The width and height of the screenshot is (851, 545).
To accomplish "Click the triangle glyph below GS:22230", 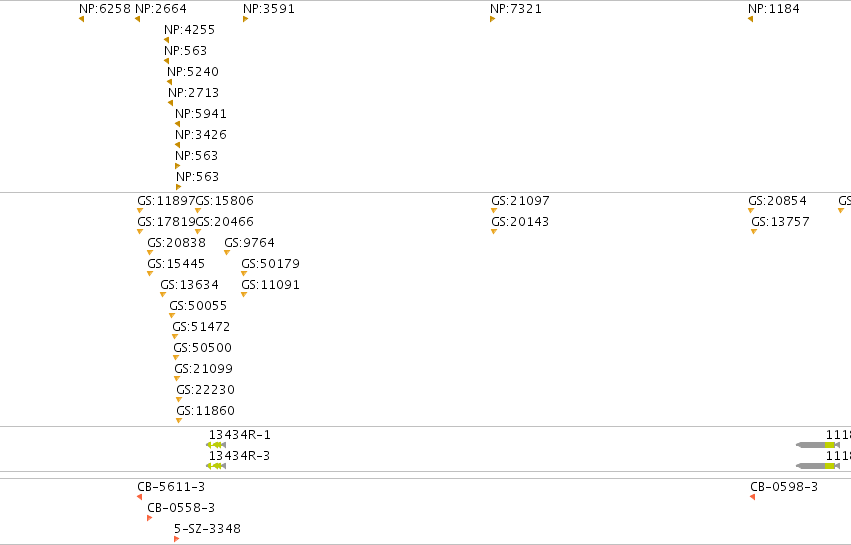I will pyautogui.click(x=179, y=400).
